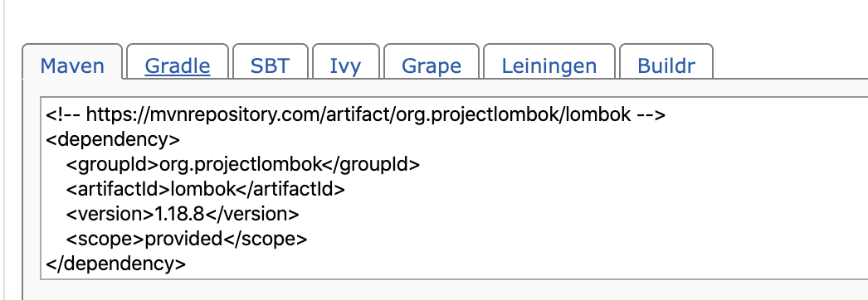Click the mvnrepository.com comment line
Image resolution: width=868 pixels, height=300 pixels.
[355, 114]
